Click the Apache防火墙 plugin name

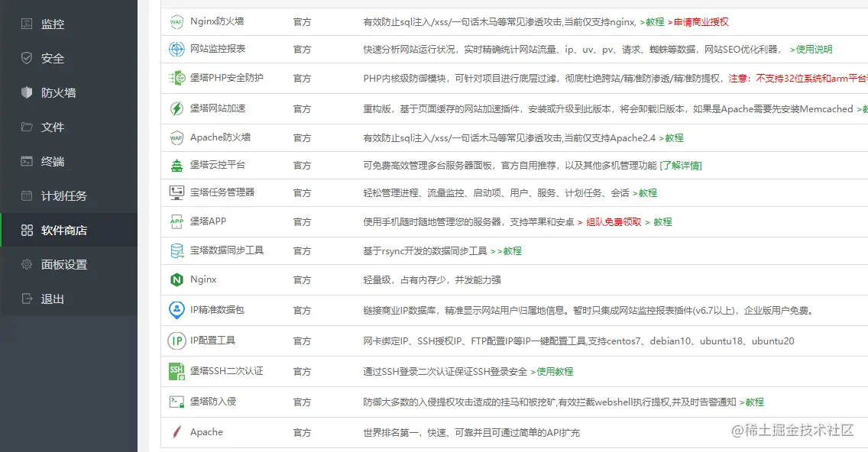[220, 137]
